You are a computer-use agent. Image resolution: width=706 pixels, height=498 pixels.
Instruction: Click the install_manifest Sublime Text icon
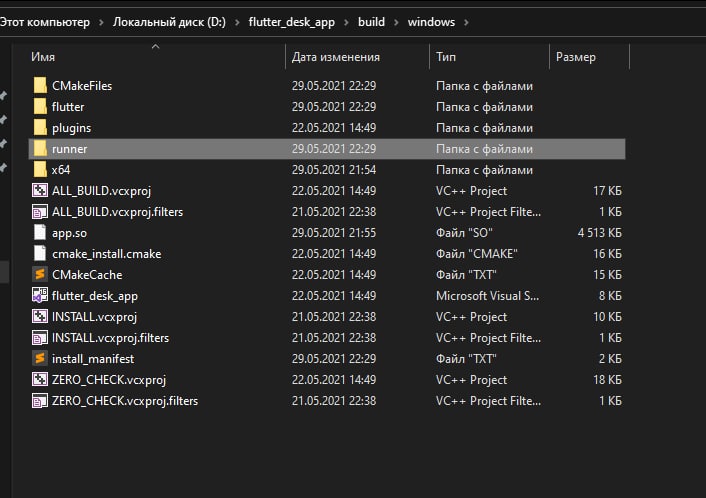[40, 358]
